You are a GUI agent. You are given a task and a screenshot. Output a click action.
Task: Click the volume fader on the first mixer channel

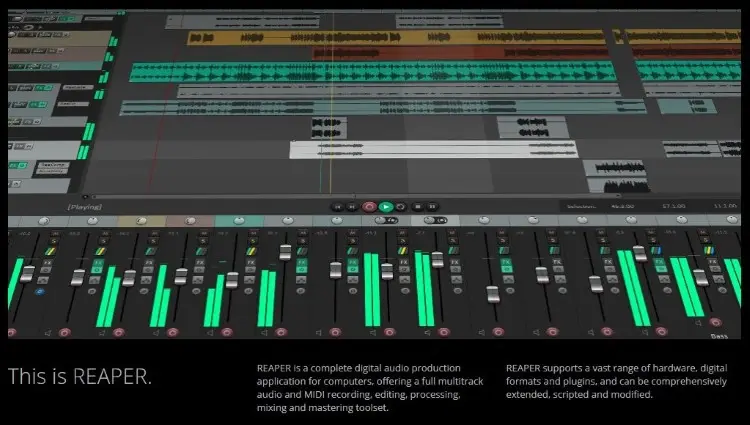click(x=27, y=274)
